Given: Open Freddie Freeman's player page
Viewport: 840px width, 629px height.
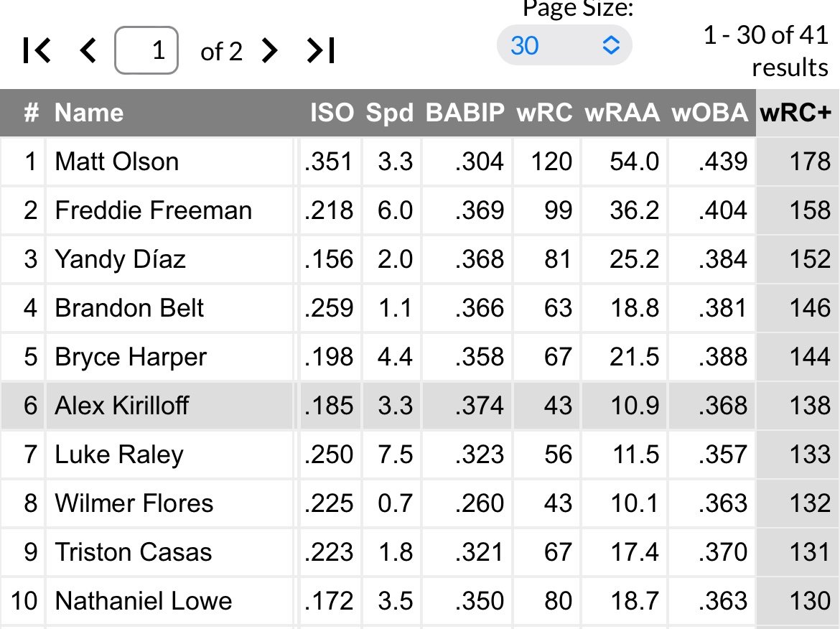Looking at the screenshot, I should 154,210.
